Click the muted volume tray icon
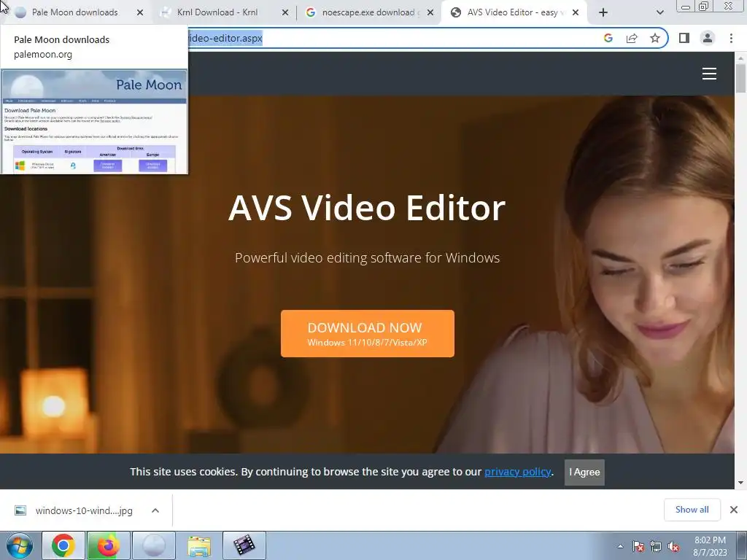 point(673,546)
